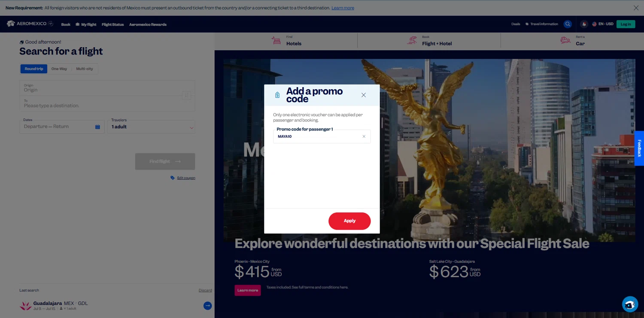Open the Feedback side tab
This screenshot has height=318, width=644.
(639, 148)
